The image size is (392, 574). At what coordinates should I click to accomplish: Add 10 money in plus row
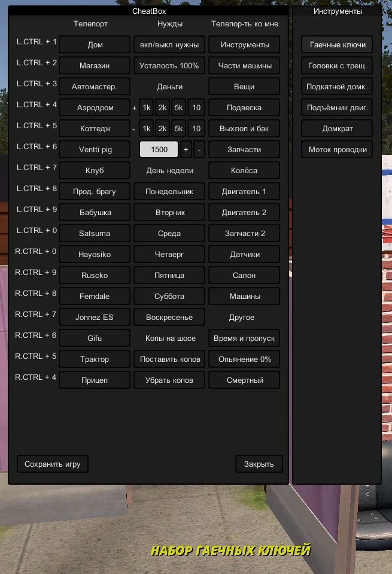coord(196,108)
